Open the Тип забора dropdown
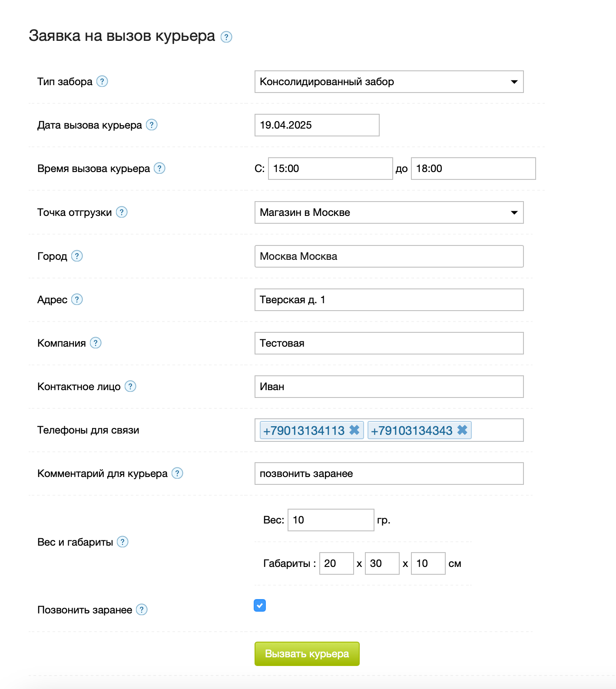This screenshot has height=689, width=616. [x=389, y=82]
